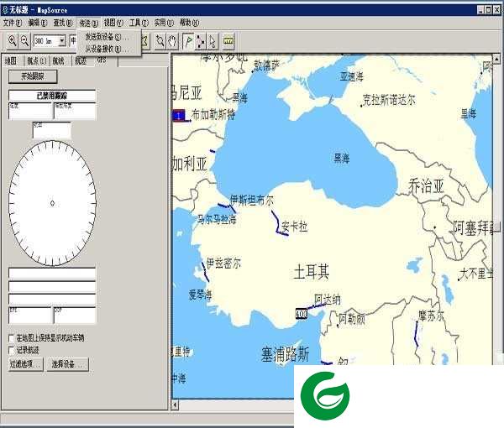This screenshot has width=504, height=428.
Task: Click the 开始跟踪 button
Action: [x=33, y=76]
